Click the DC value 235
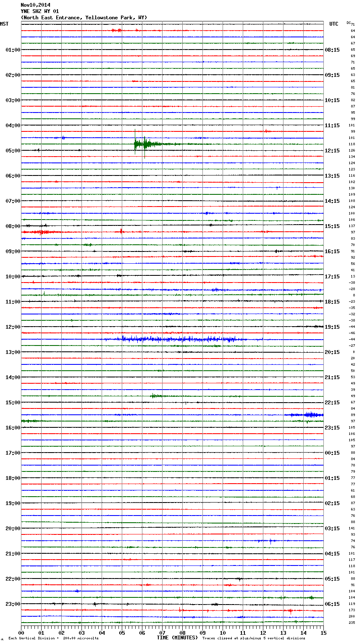This screenshot has height=644, width=357. tap(352, 623)
